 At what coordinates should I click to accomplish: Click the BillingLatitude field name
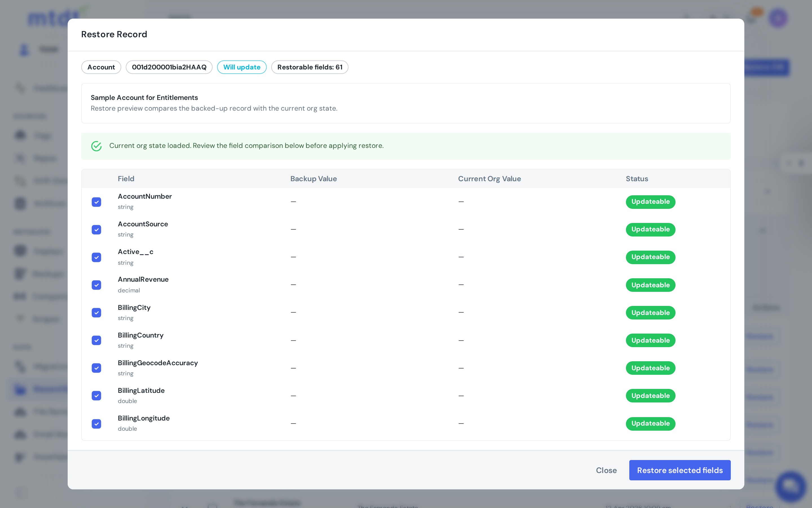(x=141, y=390)
